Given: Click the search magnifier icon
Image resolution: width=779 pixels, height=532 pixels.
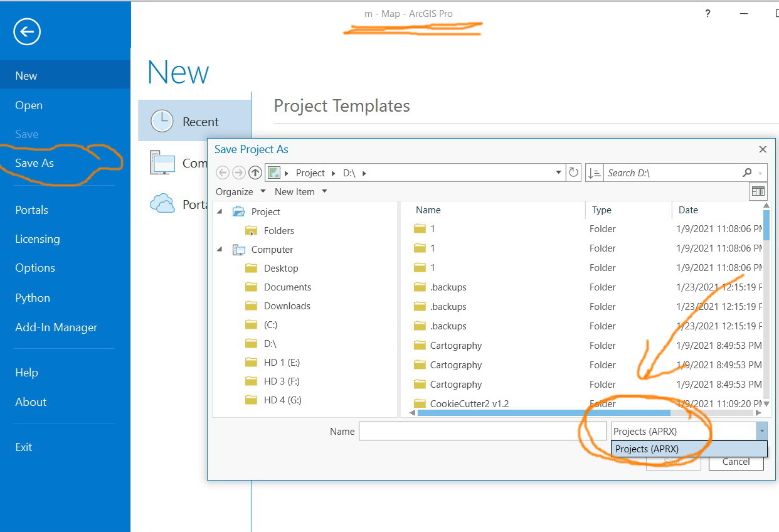Looking at the screenshot, I should click(747, 173).
